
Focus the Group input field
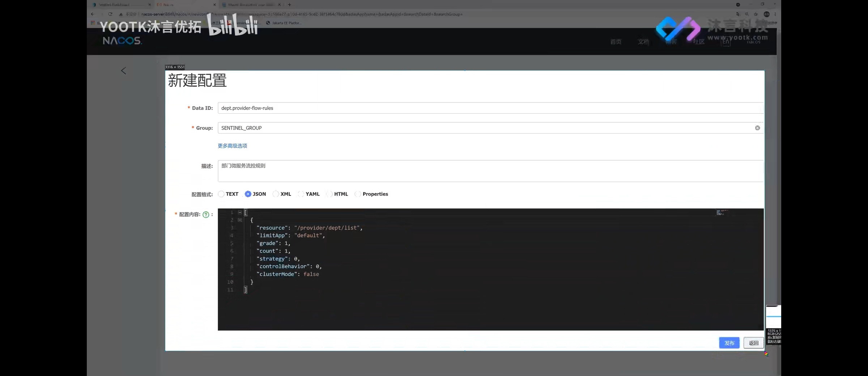click(490, 128)
